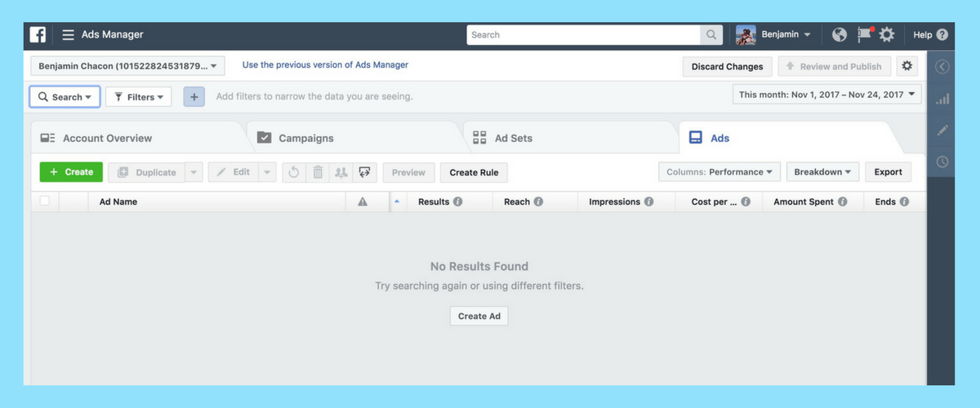Sort by the Impressions column header
The height and width of the screenshot is (408, 980).
point(614,202)
